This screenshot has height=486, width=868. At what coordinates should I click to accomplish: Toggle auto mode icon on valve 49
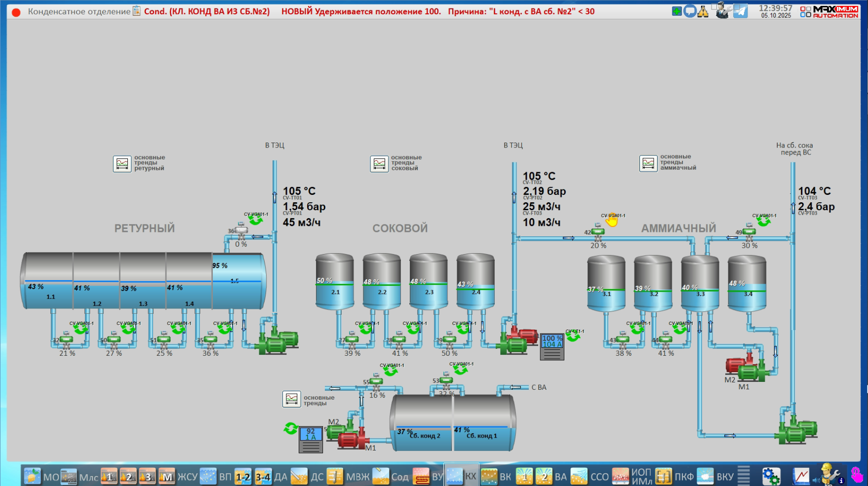click(764, 221)
